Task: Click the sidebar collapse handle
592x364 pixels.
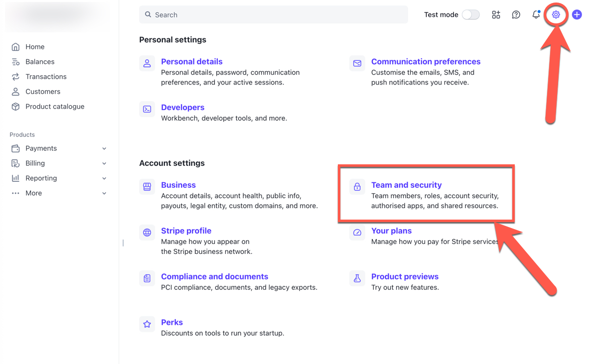Action: tap(123, 243)
